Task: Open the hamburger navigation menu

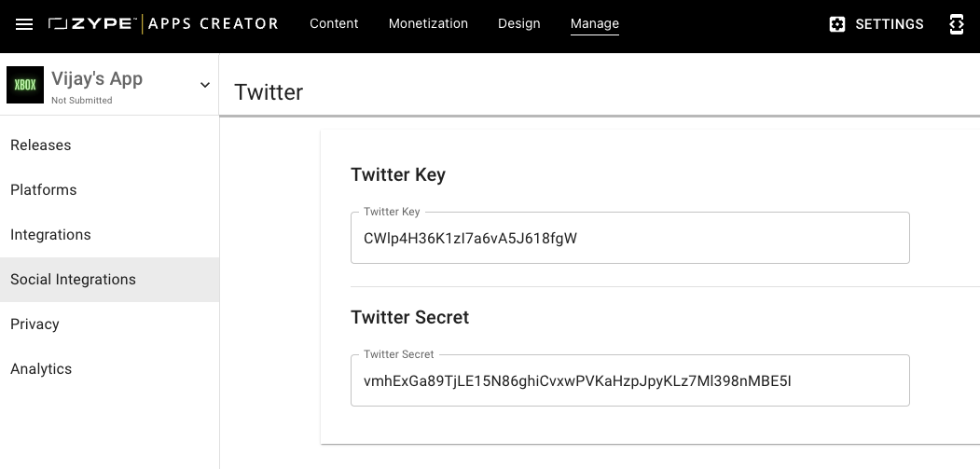Action: [x=23, y=24]
